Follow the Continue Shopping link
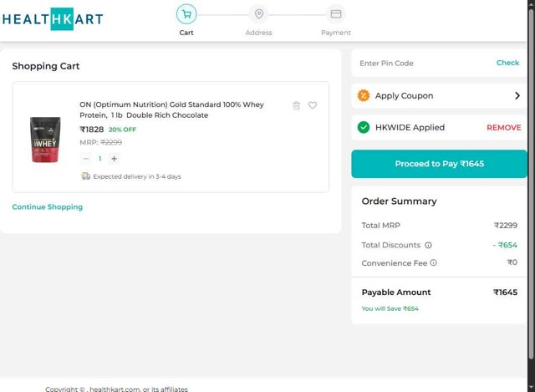This screenshot has width=535, height=392. point(48,206)
